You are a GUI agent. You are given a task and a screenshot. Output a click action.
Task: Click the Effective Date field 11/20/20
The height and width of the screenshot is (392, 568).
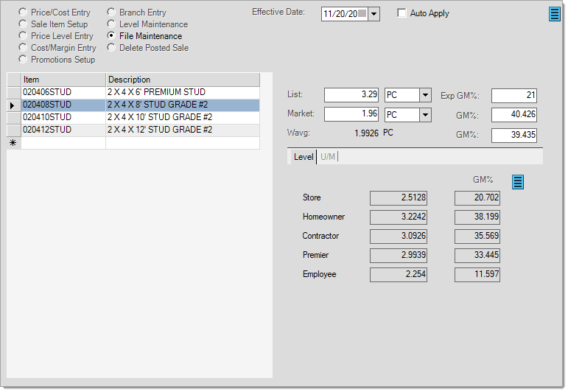pyautogui.click(x=345, y=14)
